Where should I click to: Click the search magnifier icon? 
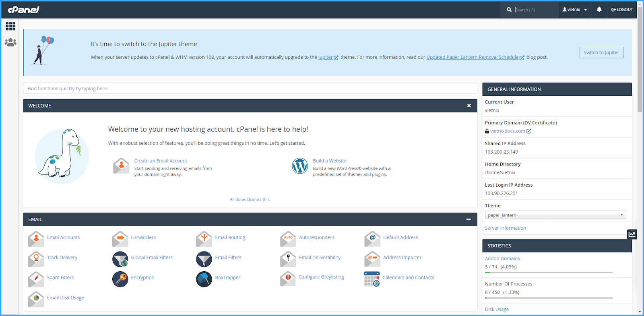coord(509,10)
